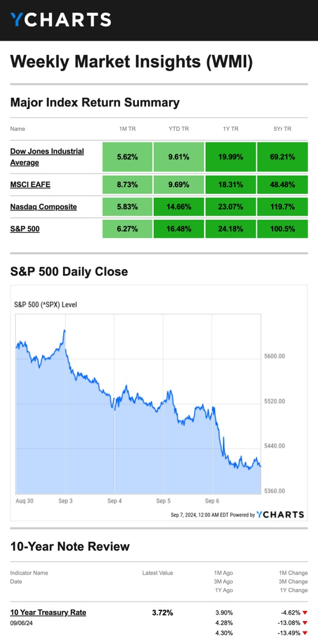Click red down arrow beside -13.08%
This screenshot has width=318, height=644.
(305, 623)
